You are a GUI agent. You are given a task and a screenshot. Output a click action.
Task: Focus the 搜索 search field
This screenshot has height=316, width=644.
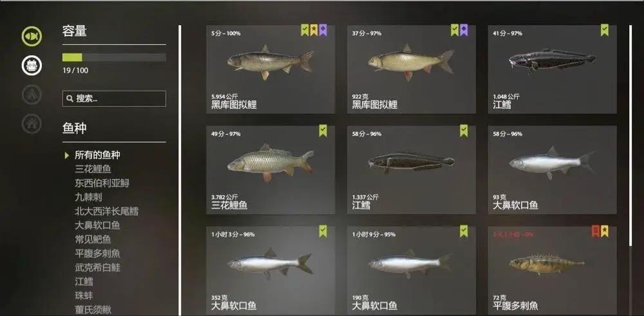click(x=114, y=98)
